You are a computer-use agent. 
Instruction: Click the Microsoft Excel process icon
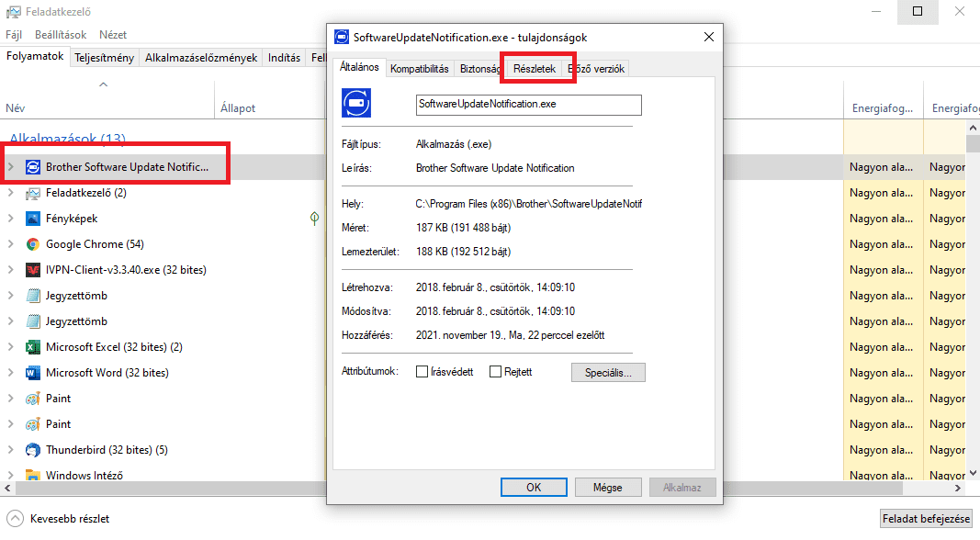[x=33, y=347]
